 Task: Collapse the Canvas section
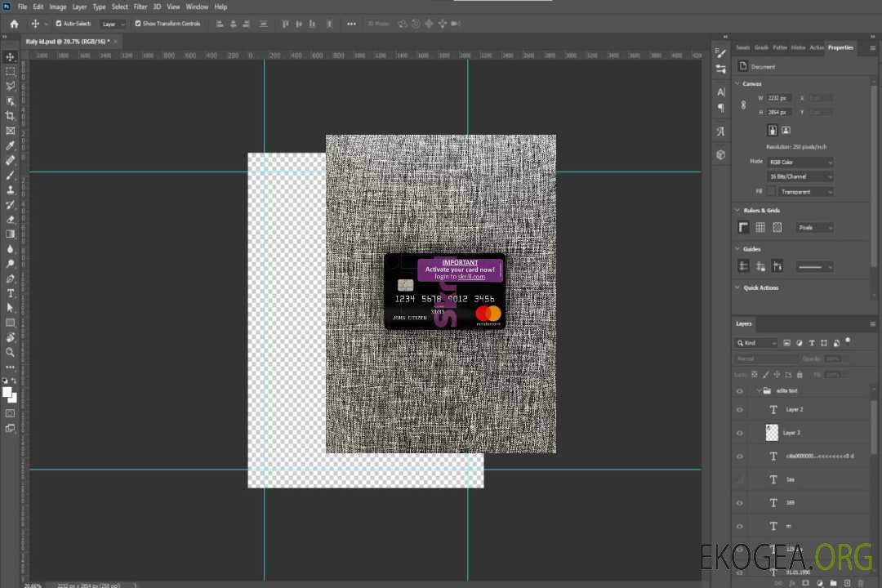point(737,83)
